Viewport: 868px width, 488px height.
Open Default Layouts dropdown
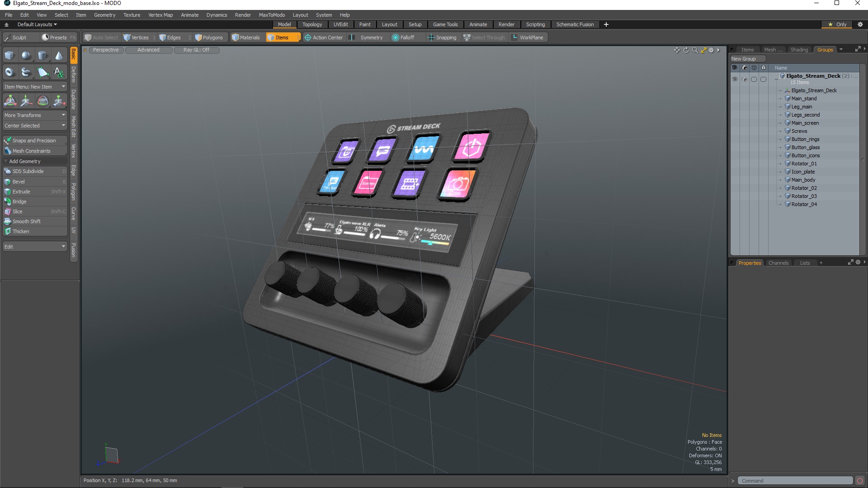pos(37,24)
